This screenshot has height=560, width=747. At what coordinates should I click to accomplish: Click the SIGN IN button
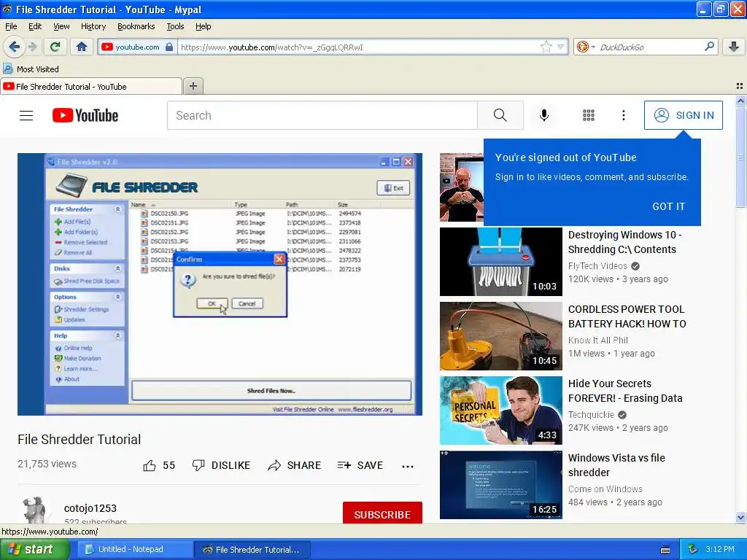coord(683,115)
